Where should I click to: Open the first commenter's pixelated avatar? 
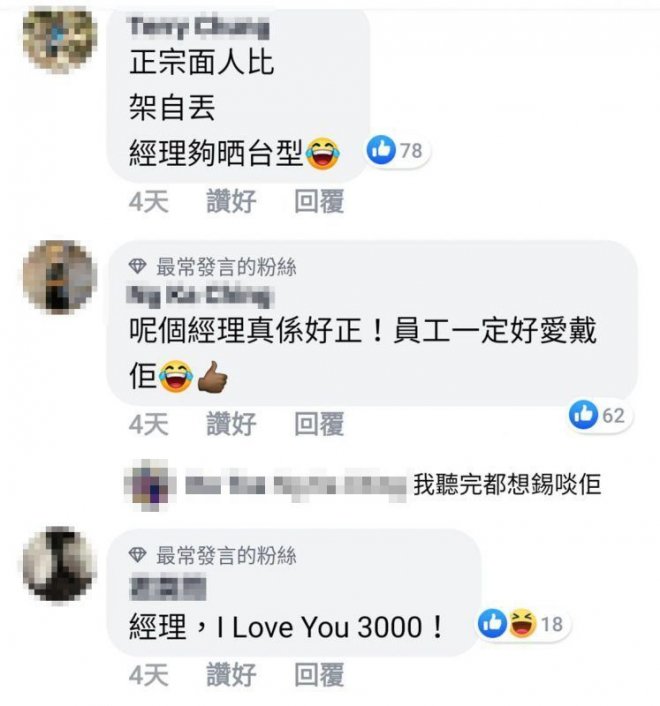click(60, 40)
